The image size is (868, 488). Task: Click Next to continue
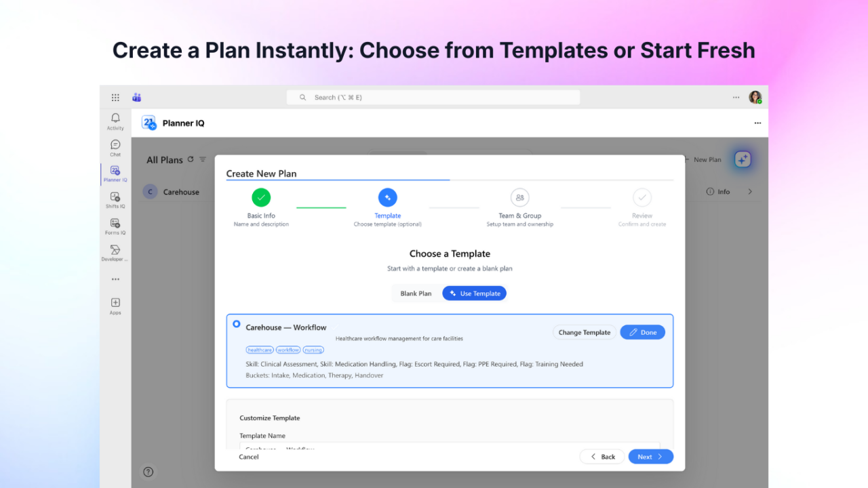point(650,457)
